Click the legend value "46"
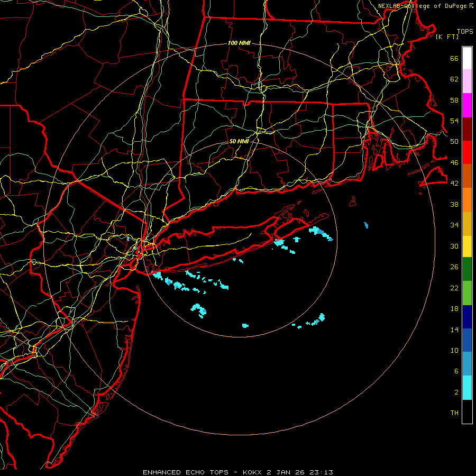Image resolution: width=476 pixels, height=476 pixels. 454,163
